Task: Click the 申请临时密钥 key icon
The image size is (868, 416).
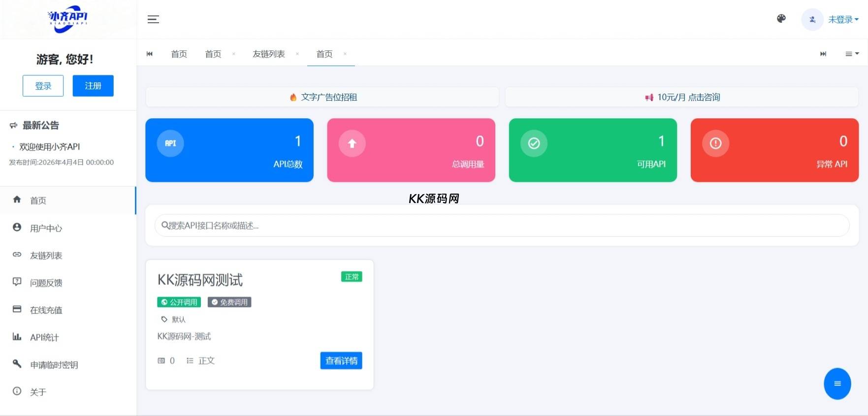Action: 17,364
